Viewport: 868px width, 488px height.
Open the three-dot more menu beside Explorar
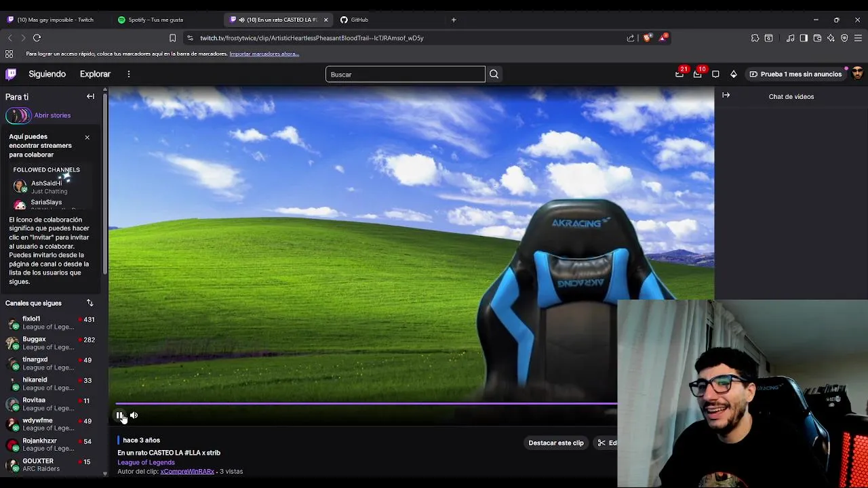coord(128,74)
